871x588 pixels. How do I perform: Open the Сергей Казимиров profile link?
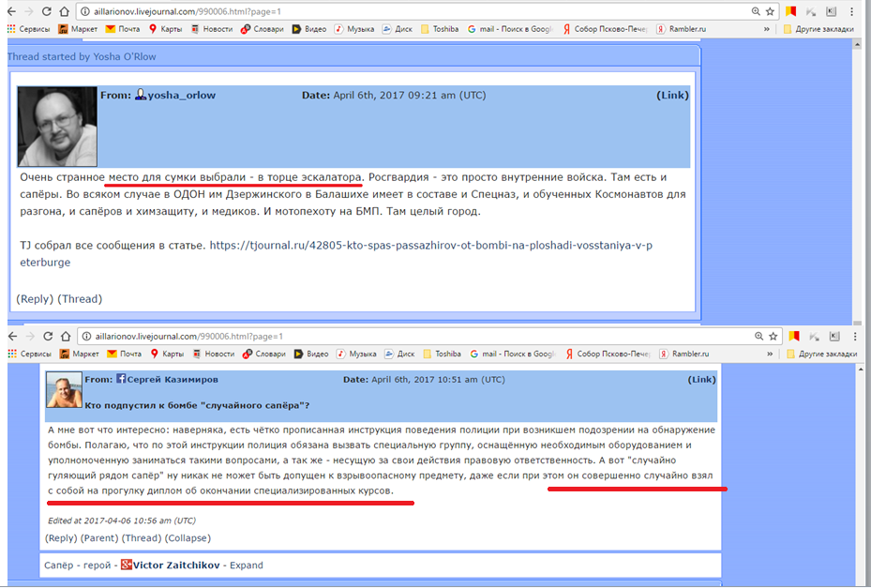[173, 380]
